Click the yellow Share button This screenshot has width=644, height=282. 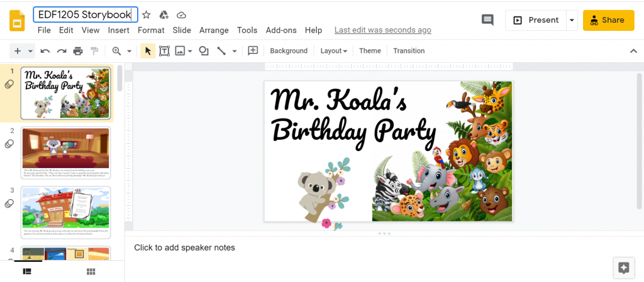tap(608, 20)
